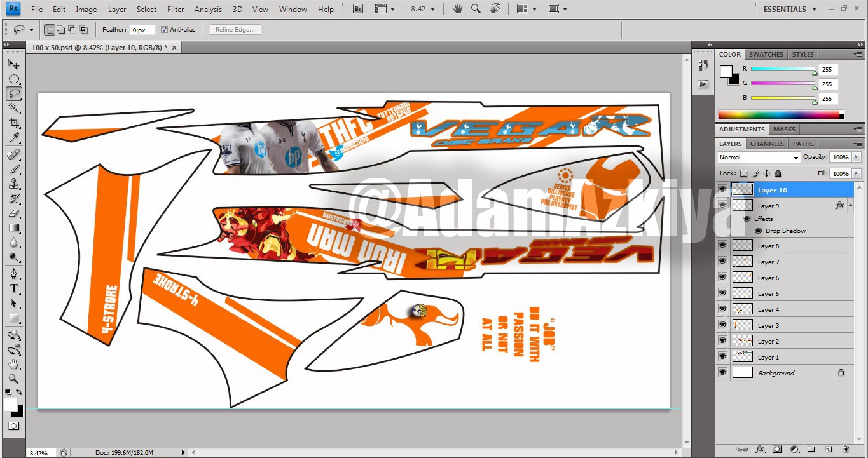Screen dimensions: 868x458
Task: Open the Layers panel options menu
Action: pyautogui.click(x=857, y=144)
